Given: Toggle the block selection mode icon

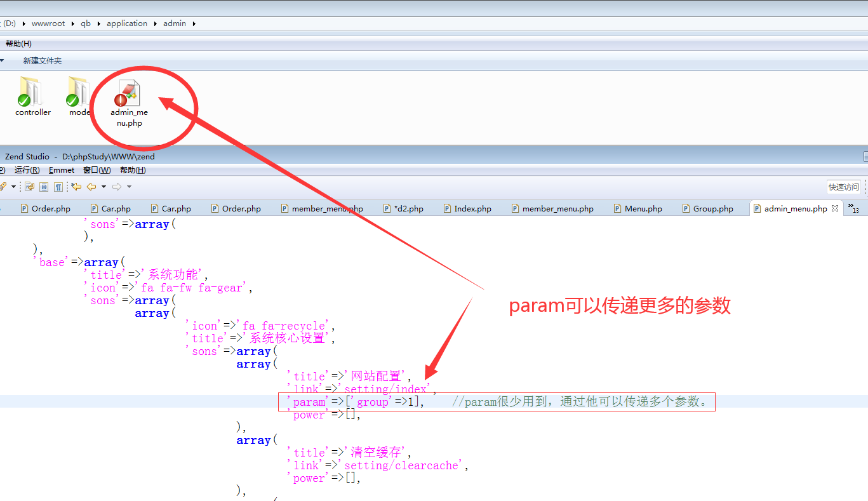Looking at the screenshot, I should pyautogui.click(x=44, y=187).
